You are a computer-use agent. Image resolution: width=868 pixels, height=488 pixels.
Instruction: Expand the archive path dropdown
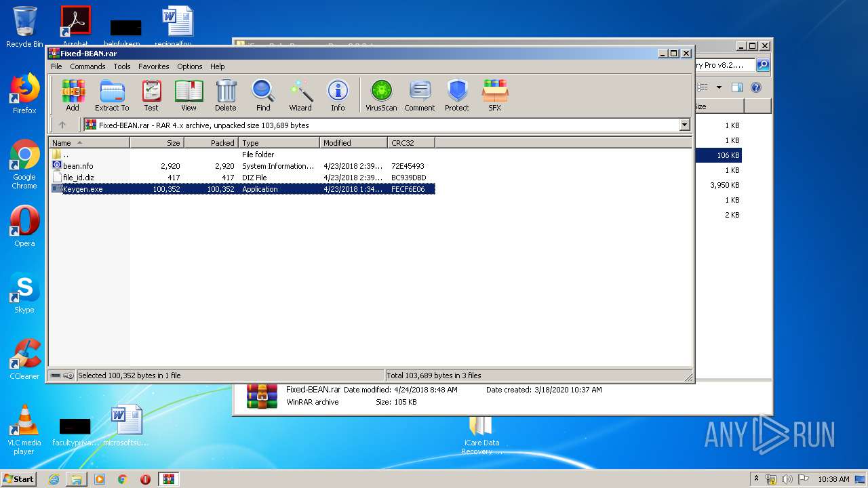[x=684, y=125]
